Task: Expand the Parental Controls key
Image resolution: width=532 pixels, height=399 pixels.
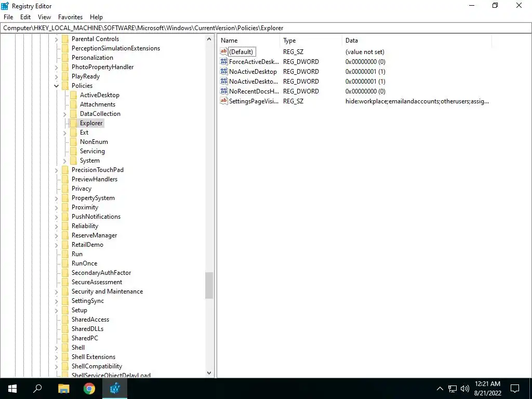Action: (56, 39)
